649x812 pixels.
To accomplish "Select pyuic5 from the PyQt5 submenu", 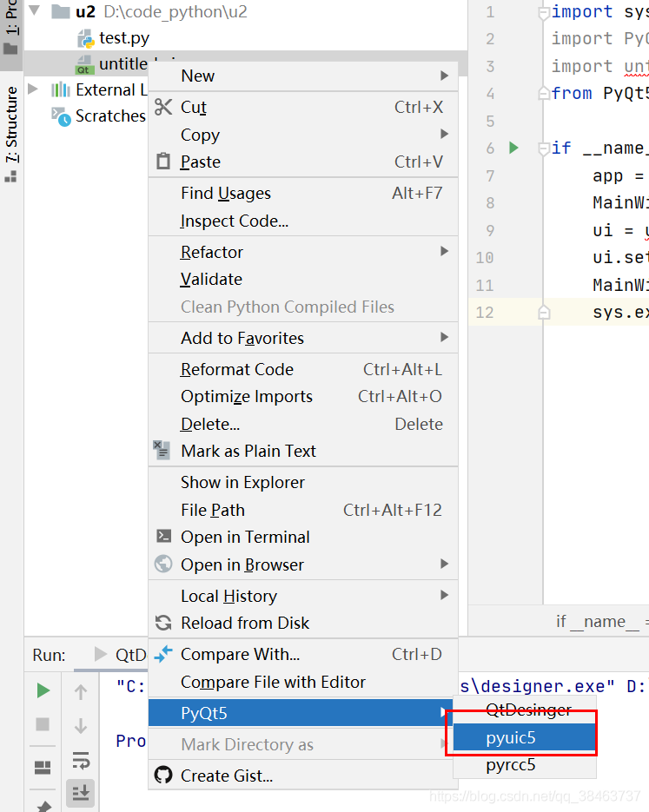I will pyautogui.click(x=511, y=737).
